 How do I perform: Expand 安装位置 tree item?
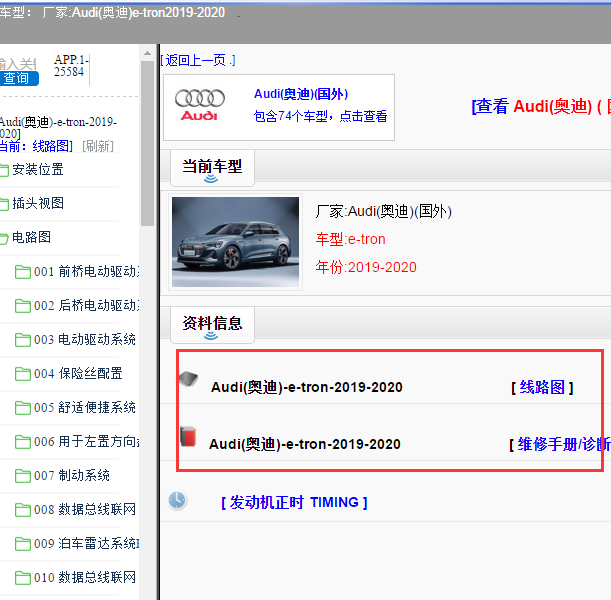(38, 169)
